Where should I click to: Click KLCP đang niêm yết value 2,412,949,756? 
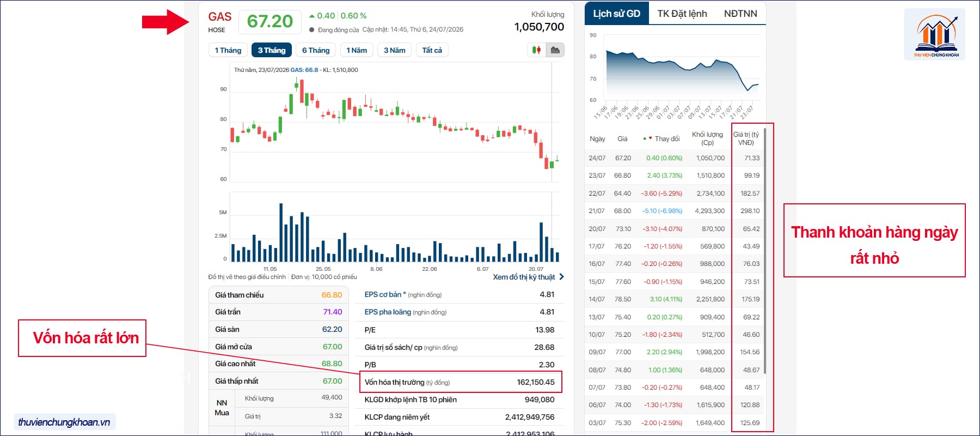(530, 417)
